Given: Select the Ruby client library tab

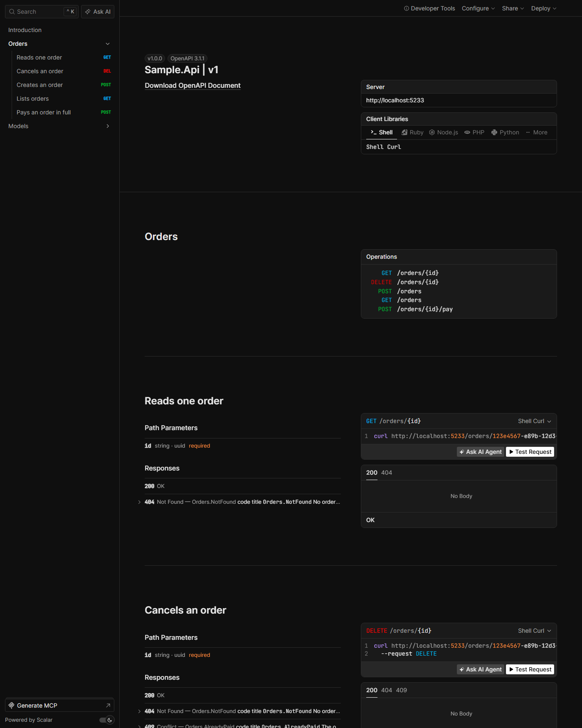Looking at the screenshot, I should [x=412, y=132].
